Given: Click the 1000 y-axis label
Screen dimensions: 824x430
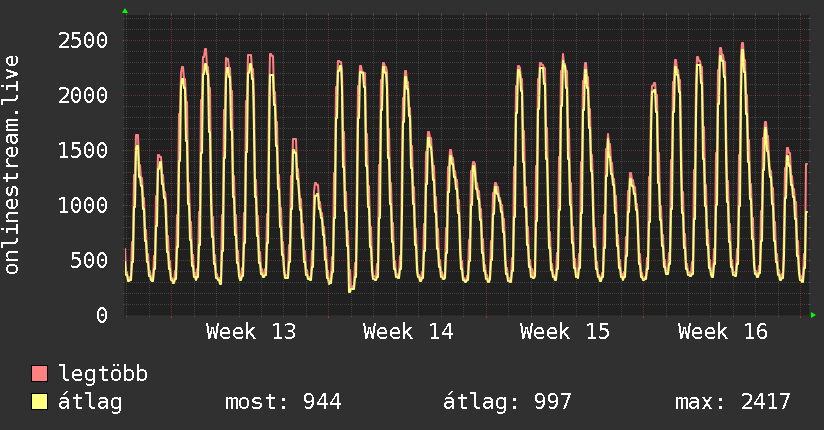Looking at the screenshot, I should [83, 206].
